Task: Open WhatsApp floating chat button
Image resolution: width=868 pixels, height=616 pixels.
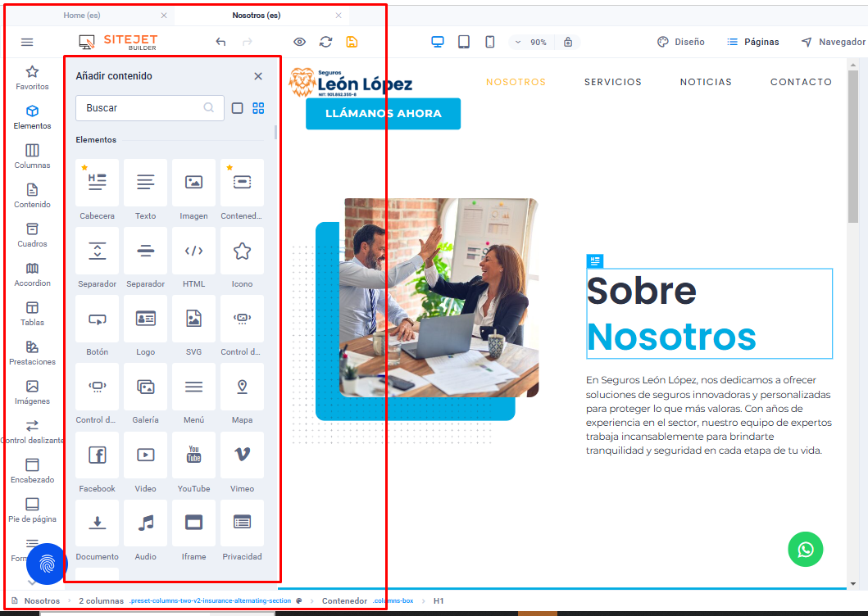Action: point(805,549)
